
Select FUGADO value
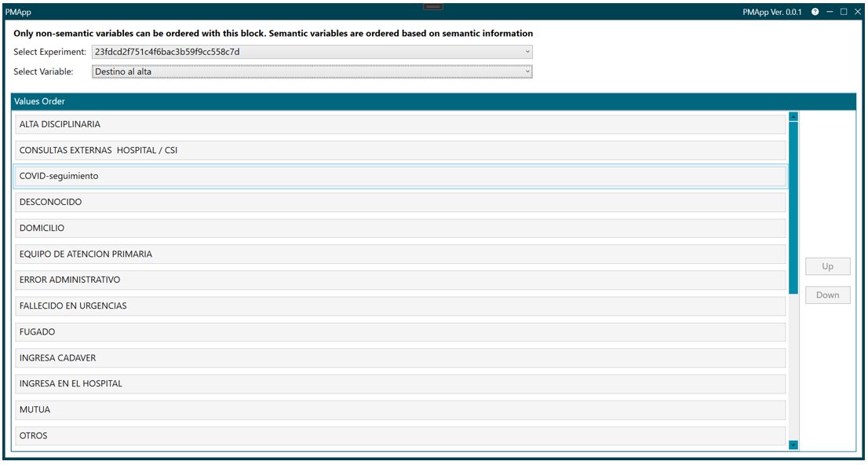tap(400, 332)
